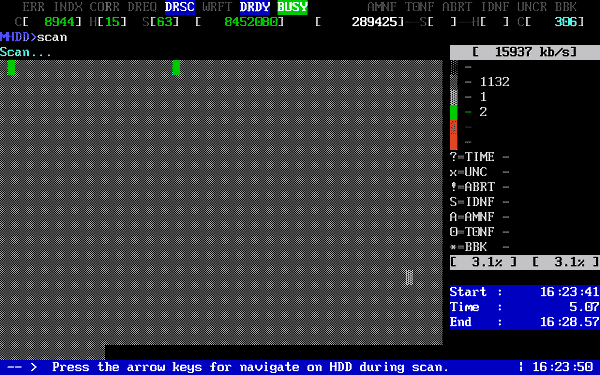The width and height of the screenshot is (600, 375).
Task: Click the MHDD>scan command prompt
Action: (34, 37)
